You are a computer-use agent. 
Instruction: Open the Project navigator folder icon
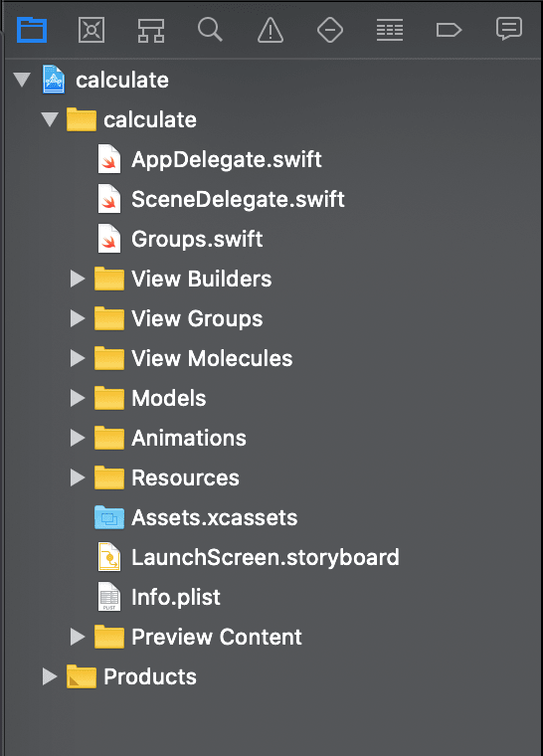click(32, 30)
